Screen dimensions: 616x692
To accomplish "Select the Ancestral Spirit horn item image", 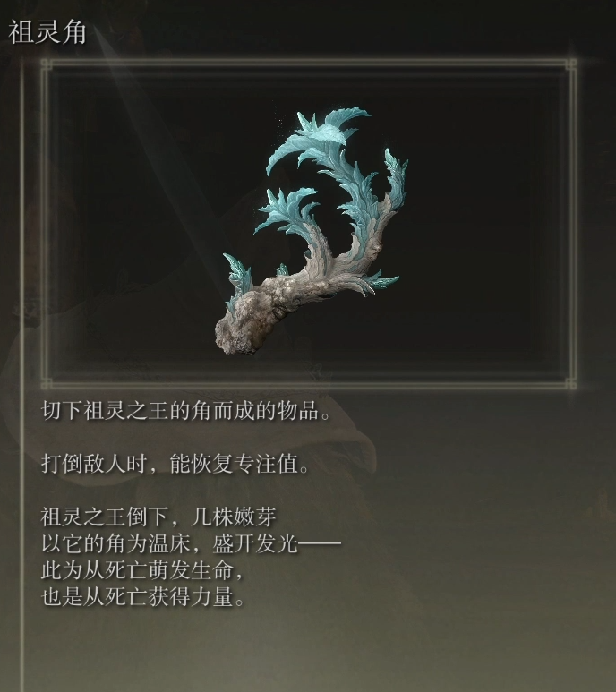I will pos(311,231).
